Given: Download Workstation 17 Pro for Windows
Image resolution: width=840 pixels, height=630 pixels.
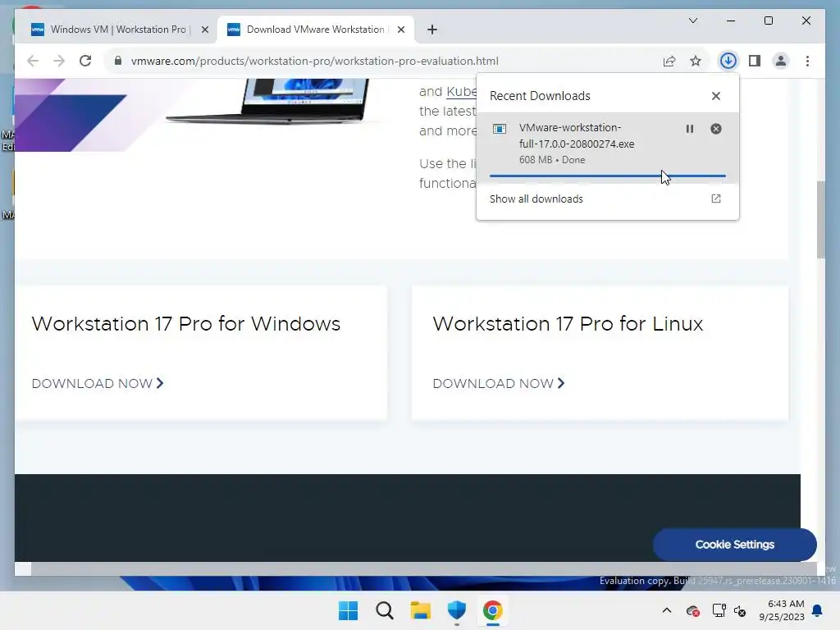Looking at the screenshot, I should (98, 384).
